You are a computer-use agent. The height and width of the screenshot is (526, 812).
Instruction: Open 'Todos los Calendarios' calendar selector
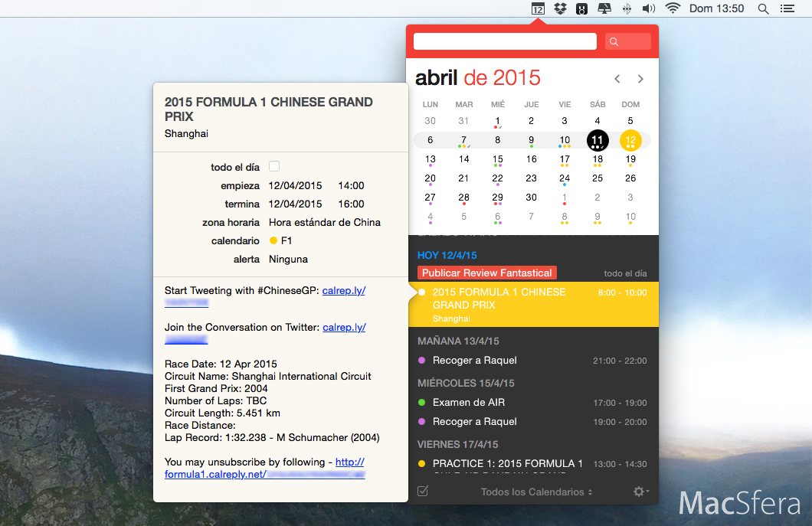click(536, 492)
